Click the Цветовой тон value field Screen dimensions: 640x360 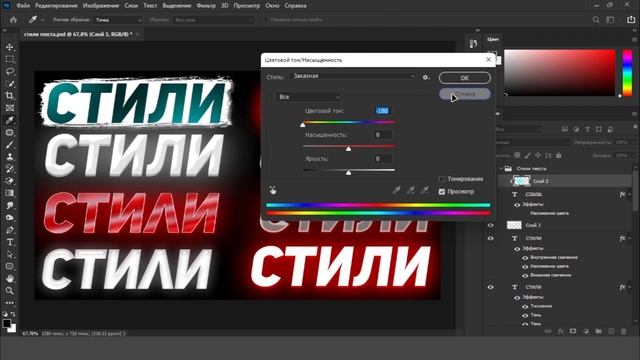[x=382, y=111]
